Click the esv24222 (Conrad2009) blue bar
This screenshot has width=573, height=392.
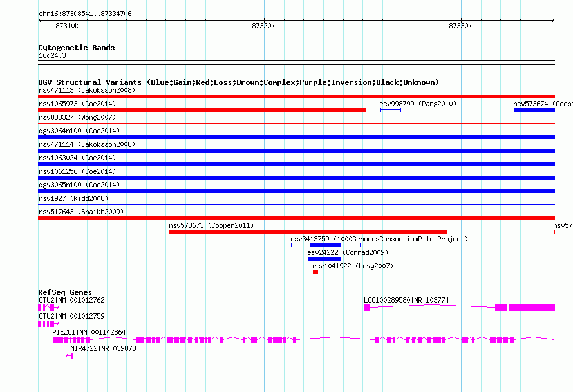(x=324, y=259)
